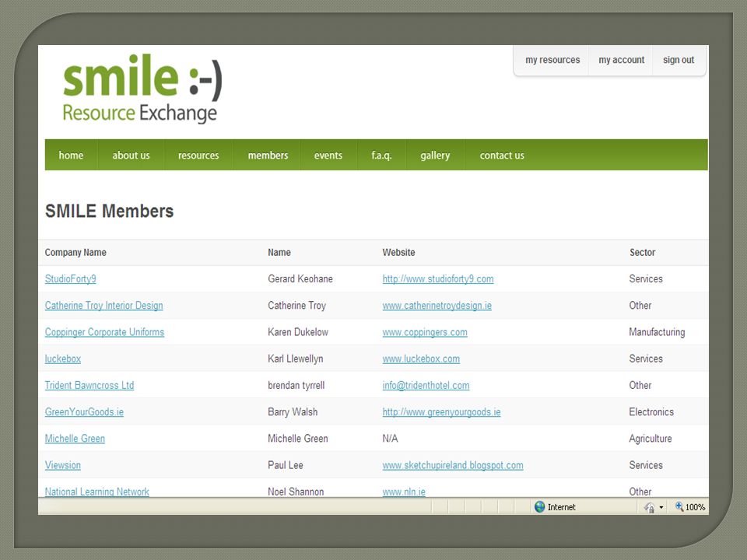The image size is (747, 560).
Task: Visit http://www.studioforty9.com website link
Action: click(x=438, y=279)
